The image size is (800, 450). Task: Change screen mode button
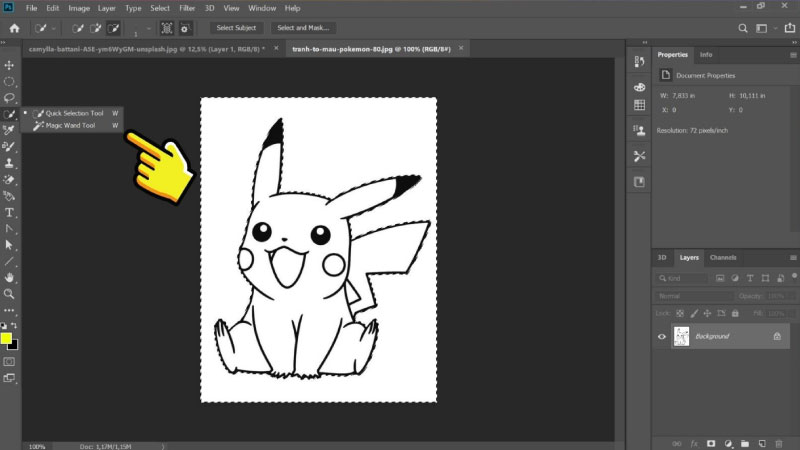coord(9,378)
